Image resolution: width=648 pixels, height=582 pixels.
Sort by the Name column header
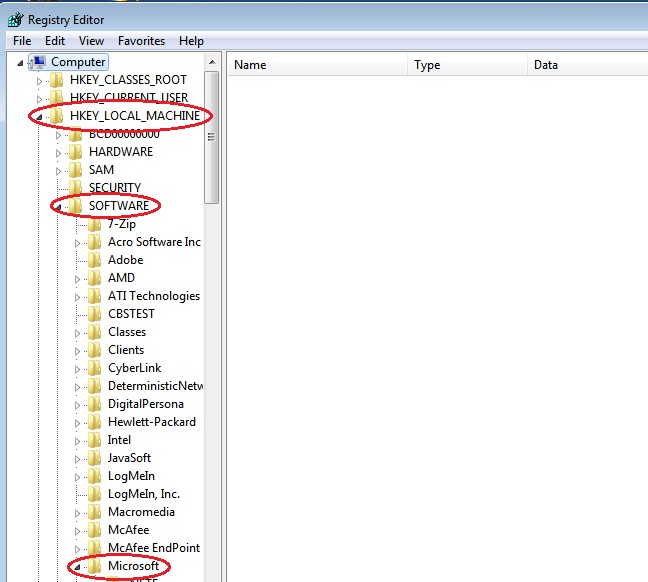(317, 65)
